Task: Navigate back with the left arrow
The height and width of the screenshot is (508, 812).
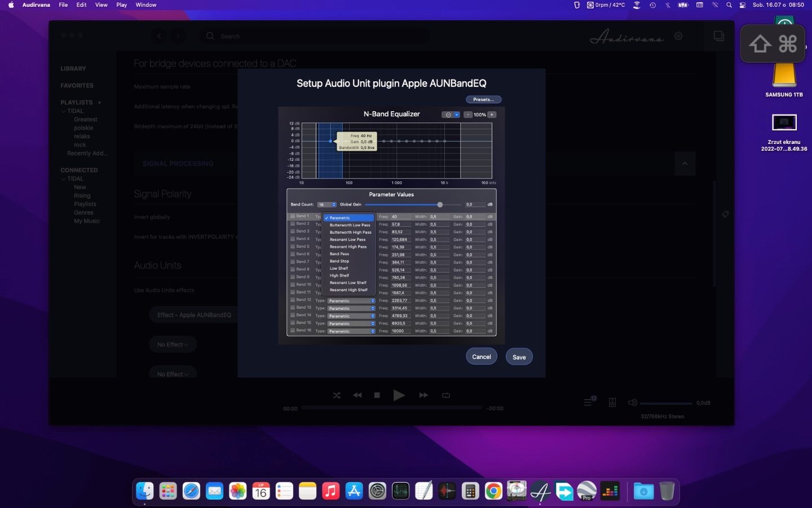Action: pos(159,36)
